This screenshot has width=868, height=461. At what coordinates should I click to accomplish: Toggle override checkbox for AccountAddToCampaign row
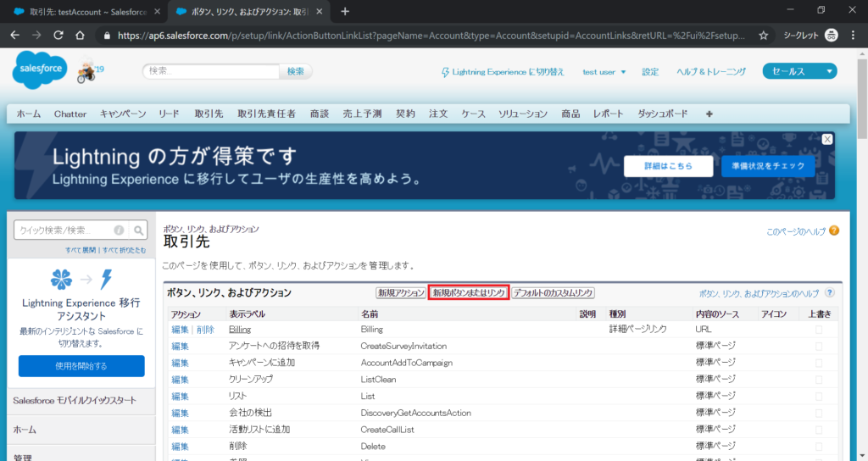tap(818, 363)
